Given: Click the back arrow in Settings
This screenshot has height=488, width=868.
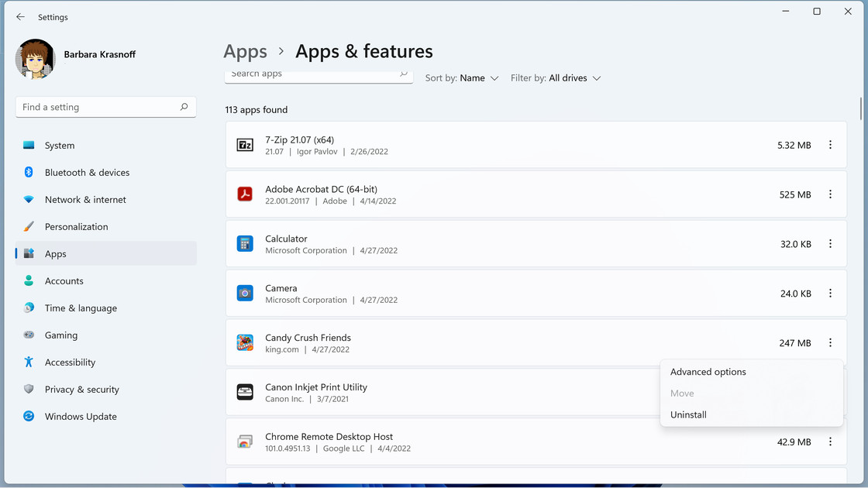Looking at the screenshot, I should pos(20,16).
